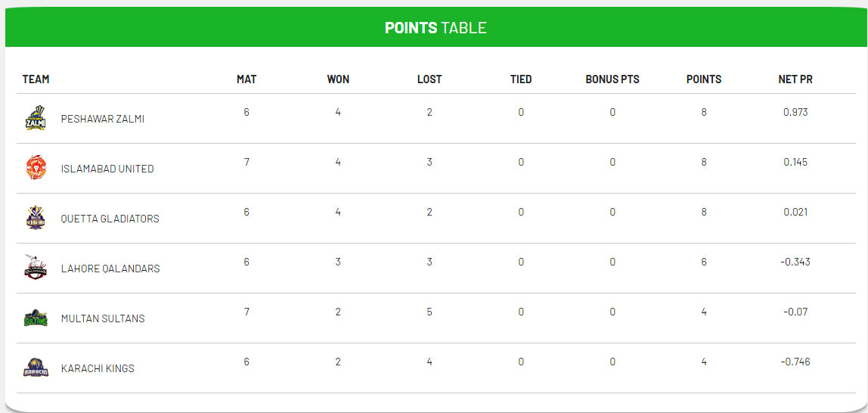This screenshot has height=413, width=868.
Task: Click the MAT column header
Action: (246, 79)
